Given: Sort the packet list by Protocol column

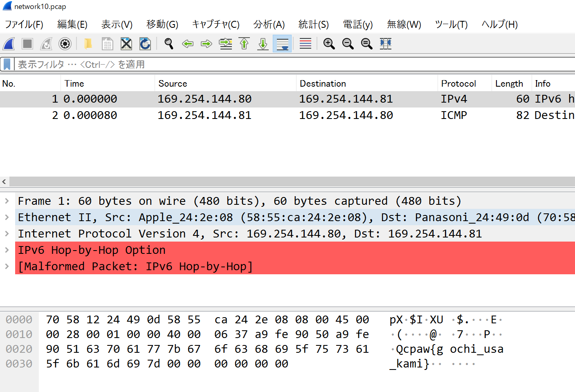Looking at the screenshot, I should tap(465, 83).
